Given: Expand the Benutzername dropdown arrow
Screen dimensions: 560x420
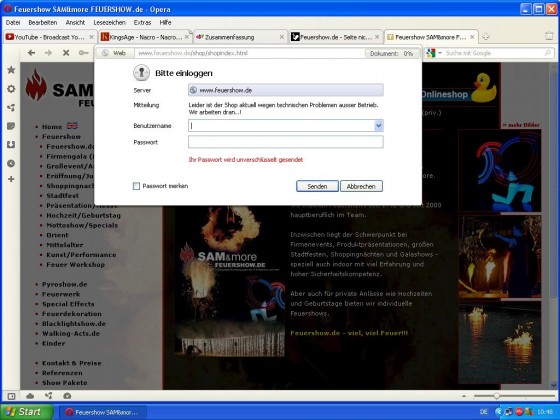Looking at the screenshot, I should (x=379, y=125).
